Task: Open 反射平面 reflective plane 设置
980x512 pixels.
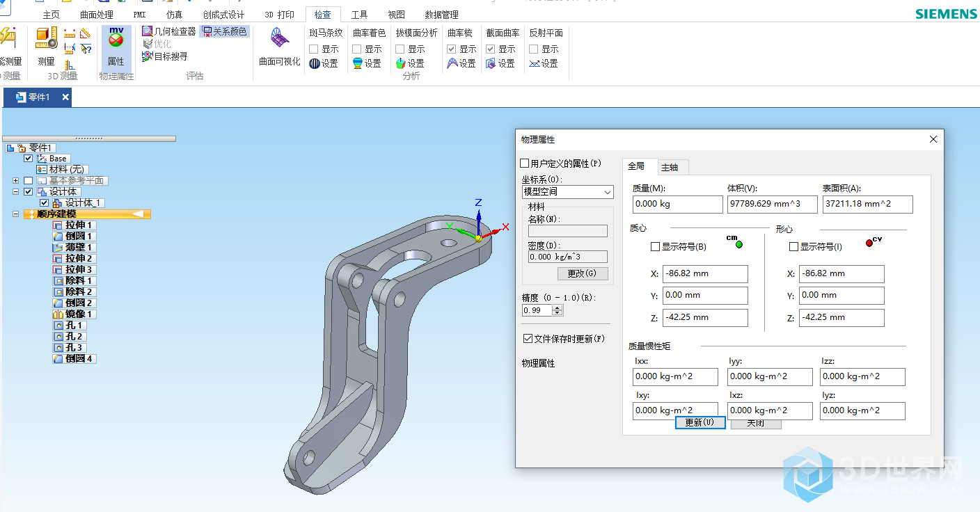Action: pos(544,63)
